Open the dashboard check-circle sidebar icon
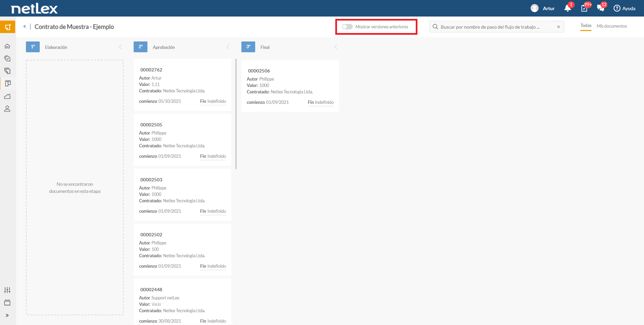Screen dimensions: 644x325 7,58
